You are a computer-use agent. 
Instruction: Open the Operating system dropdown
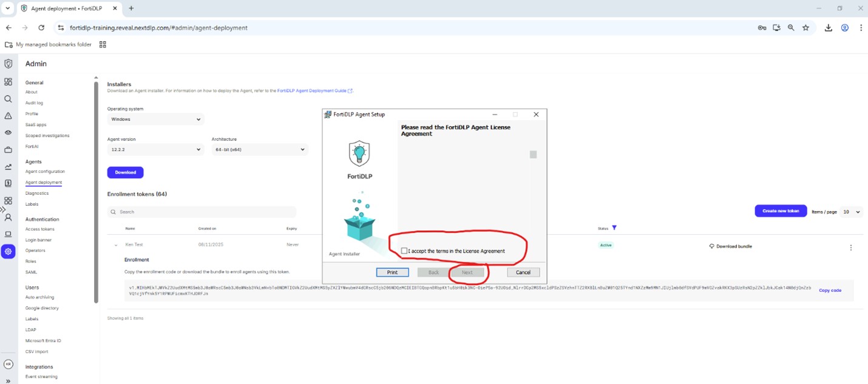tap(155, 119)
